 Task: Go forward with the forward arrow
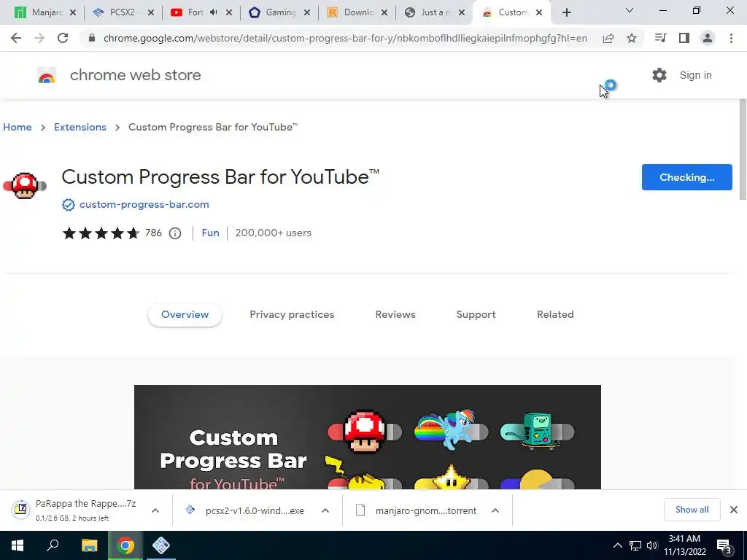[39, 38]
